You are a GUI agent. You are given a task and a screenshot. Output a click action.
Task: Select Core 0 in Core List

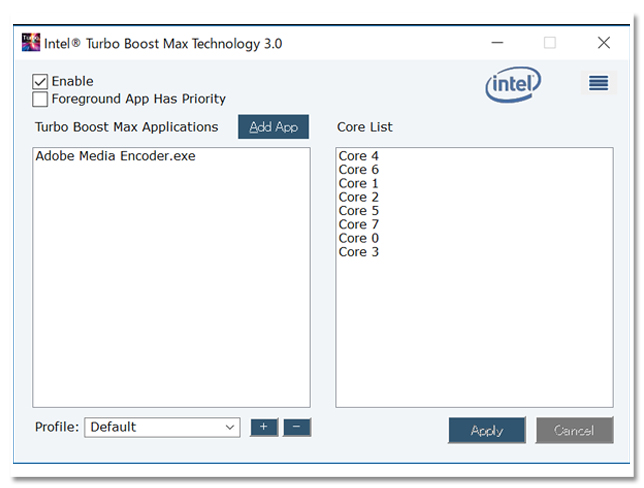click(x=359, y=238)
